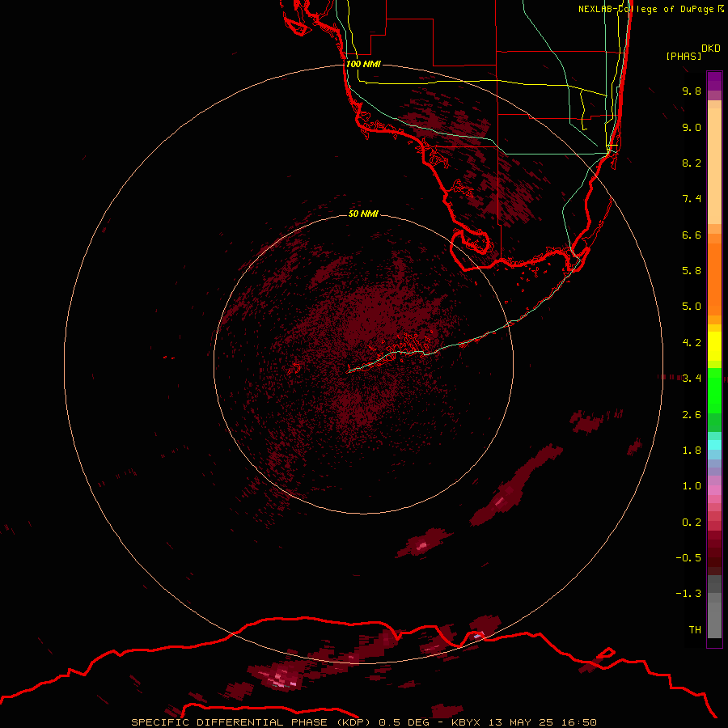
Task: Pick the yellow segment of the color bar
Action: pyautogui.click(x=714, y=346)
